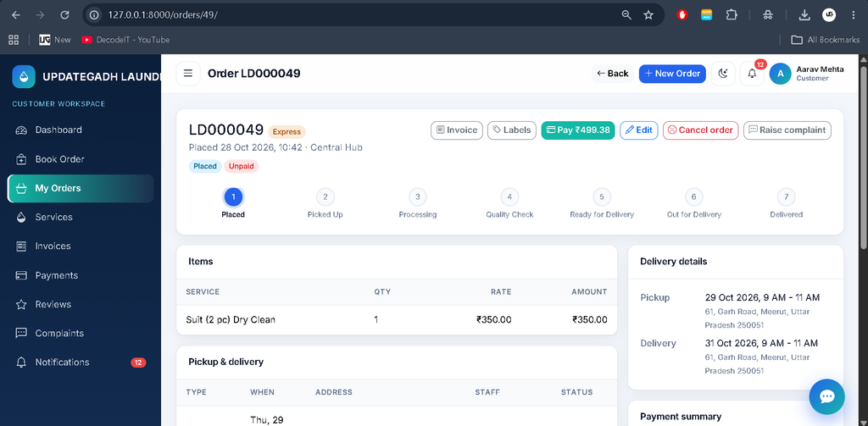Click the ORBIT PRO extension icon
868x426 pixels.
pos(707,15)
